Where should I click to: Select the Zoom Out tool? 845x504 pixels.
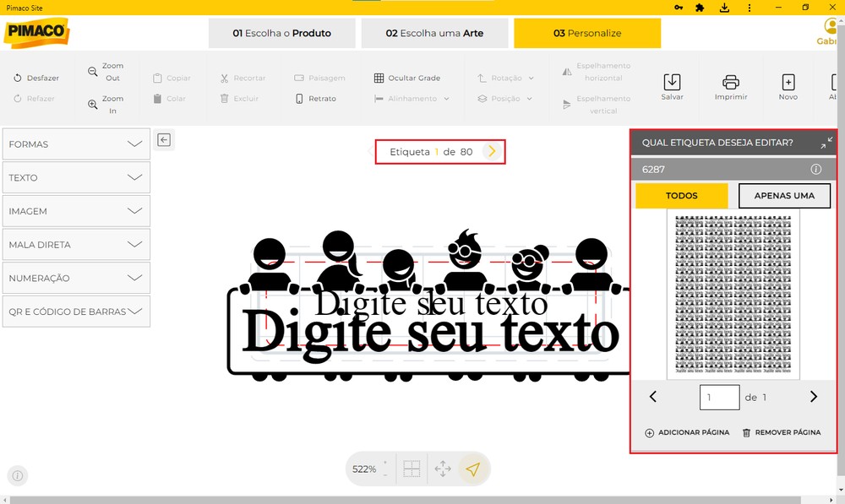point(106,71)
